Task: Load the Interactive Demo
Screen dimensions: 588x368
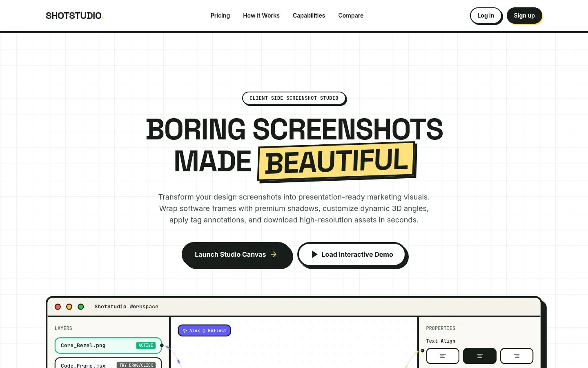Action: [x=352, y=254]
